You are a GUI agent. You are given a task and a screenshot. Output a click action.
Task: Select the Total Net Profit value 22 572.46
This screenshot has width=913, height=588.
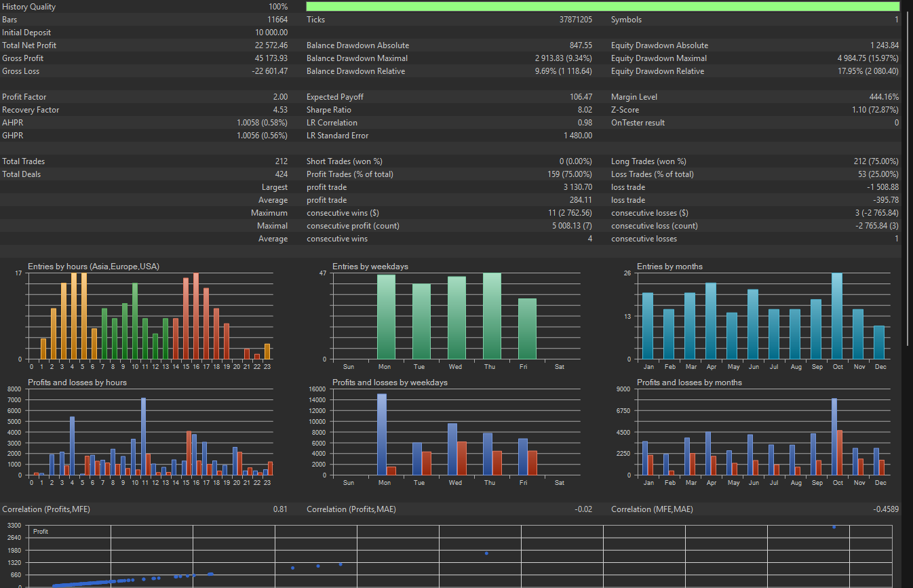[x=271, y=45]
